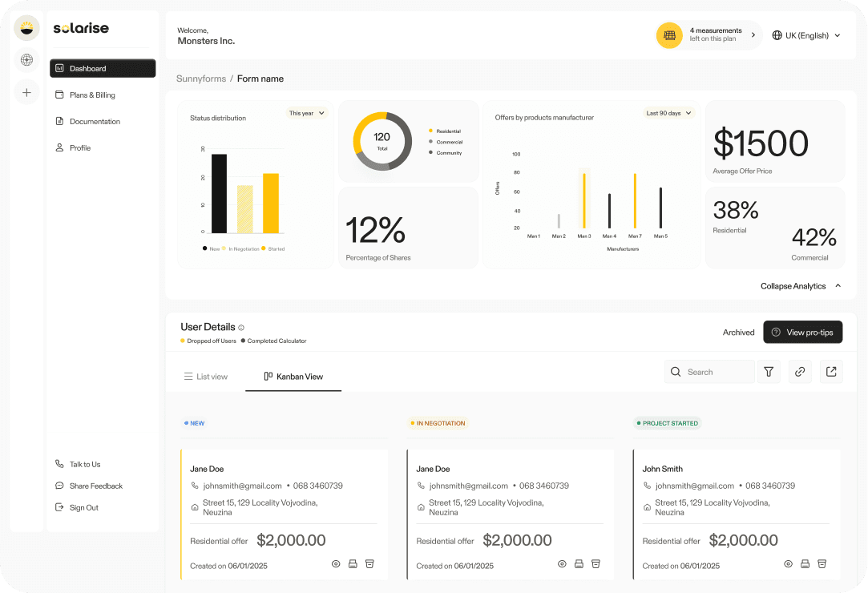Toggle the Archived filter in User Details
The image size is (868, 593).
click(738, 332)
